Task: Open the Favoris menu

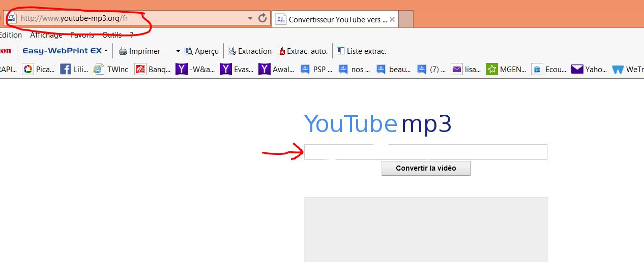Action: tap(82, 35)
